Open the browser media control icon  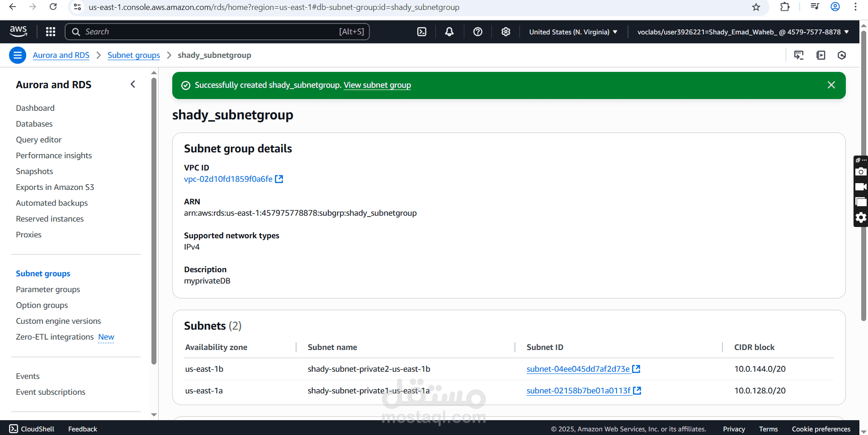pos(815,7)
